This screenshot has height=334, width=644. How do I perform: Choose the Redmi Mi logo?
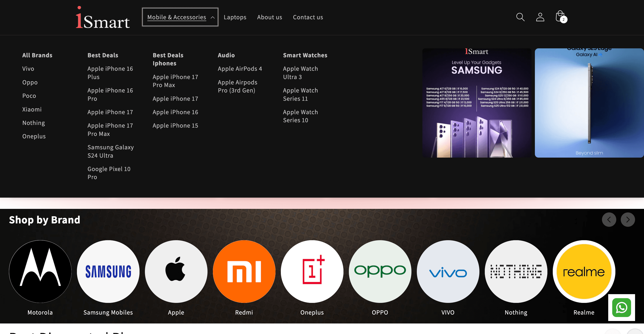[x=244, y=272]
